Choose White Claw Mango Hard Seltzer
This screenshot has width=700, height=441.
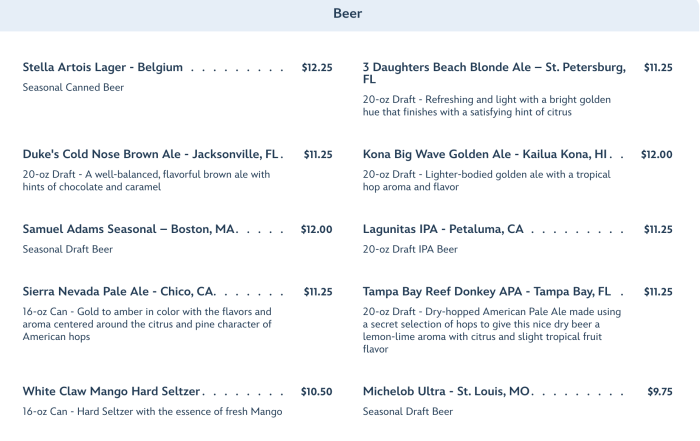click(x=112, y=391)
